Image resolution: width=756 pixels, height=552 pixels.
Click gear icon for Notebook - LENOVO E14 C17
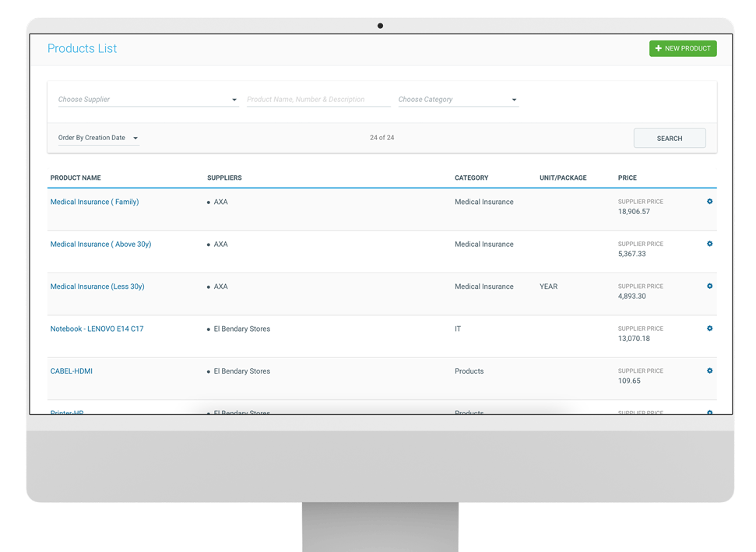(x=709, y=329)
